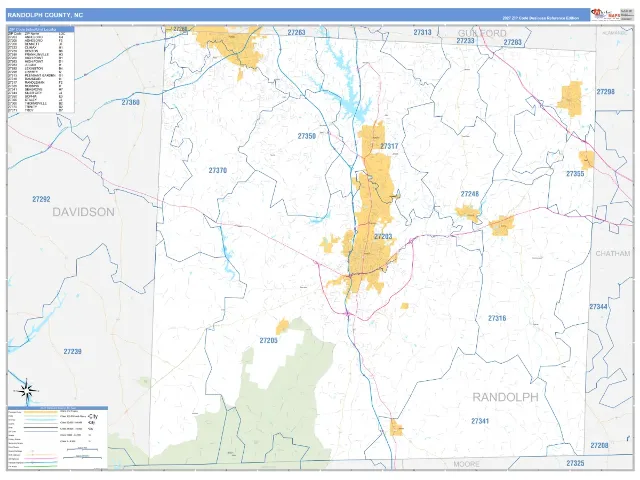640x480 pixels.
Task: Click the large RANDOLPH county label
Action: click(505, 397)
